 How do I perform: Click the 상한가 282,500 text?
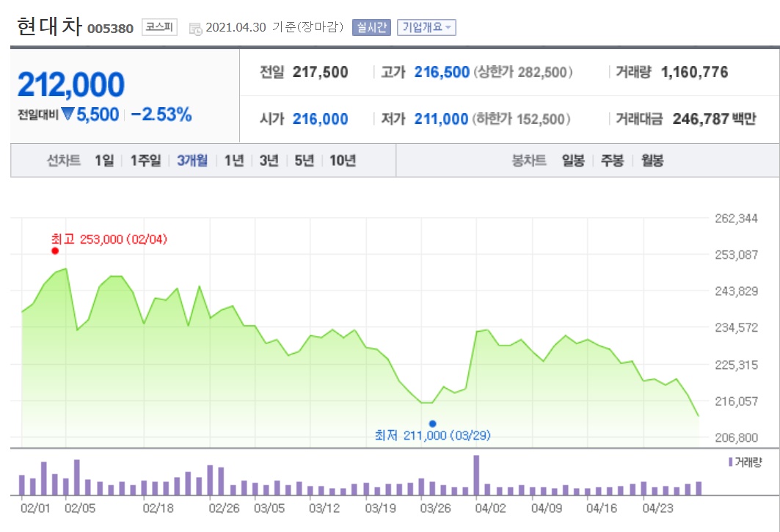tap(523, 72)
